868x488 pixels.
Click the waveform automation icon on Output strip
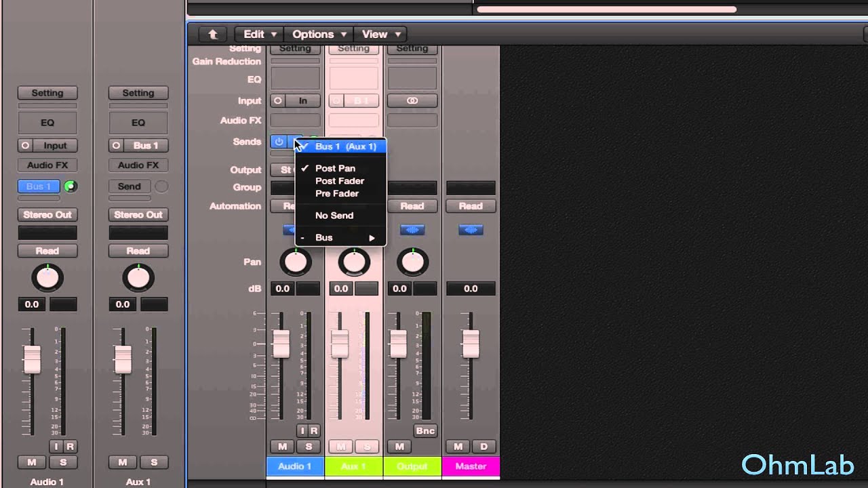[x=412, y=230]
